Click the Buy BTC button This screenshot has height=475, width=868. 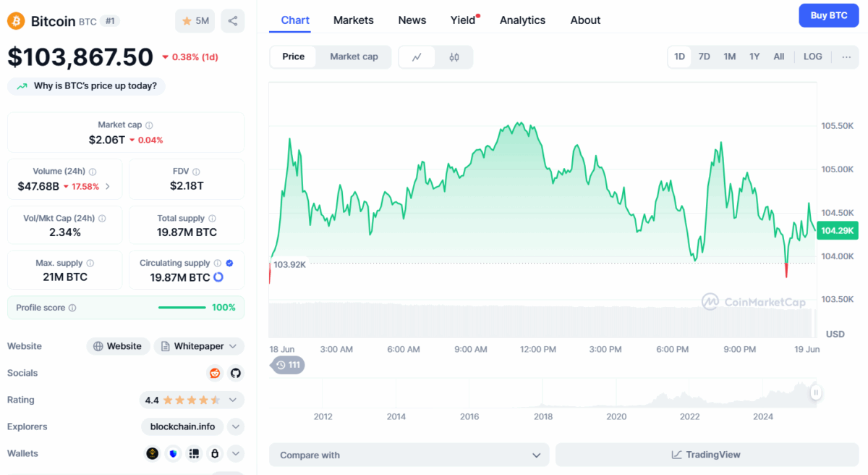pos(828,15)
